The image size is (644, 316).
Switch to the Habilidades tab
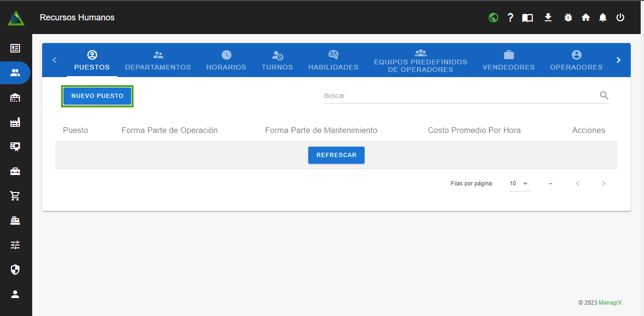point(333,61)
